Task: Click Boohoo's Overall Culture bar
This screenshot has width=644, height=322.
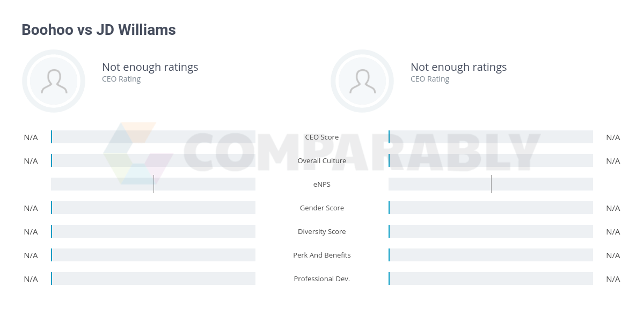Action: click(153, 160)
